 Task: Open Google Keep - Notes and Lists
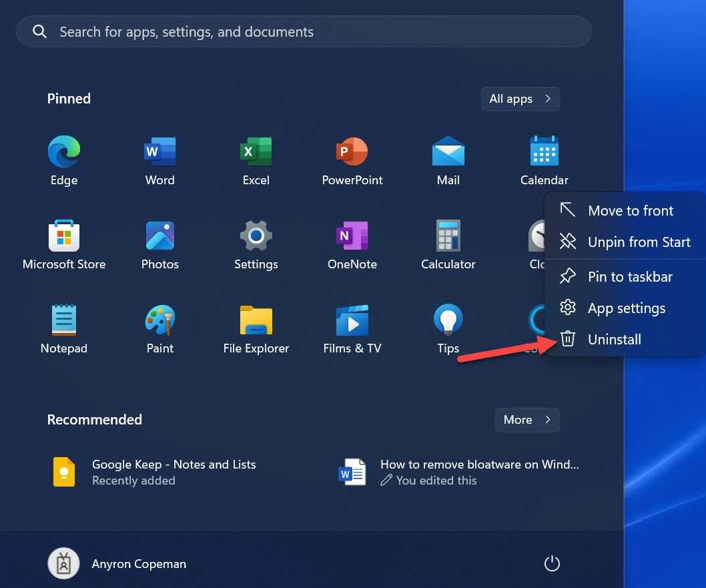(154, 472)
